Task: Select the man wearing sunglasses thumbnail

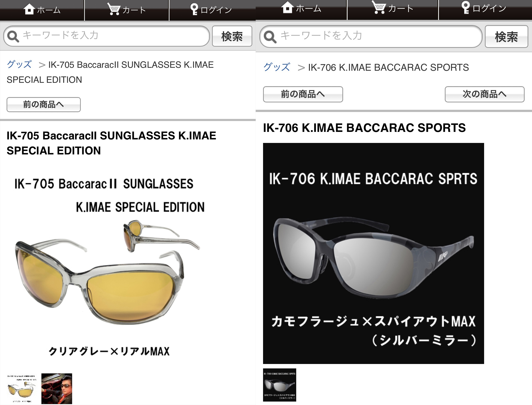Action: click(x=57, y=389)
